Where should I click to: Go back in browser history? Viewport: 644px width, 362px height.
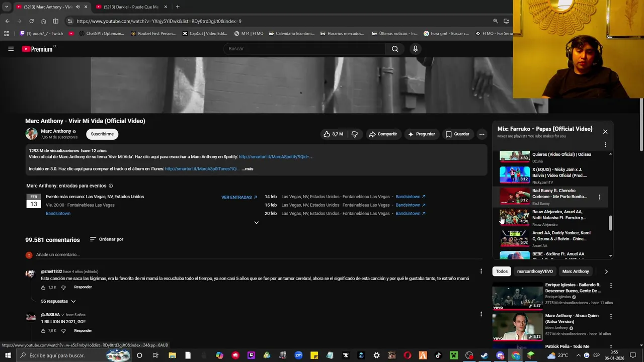pyautogui.click(x=7, y=21)
